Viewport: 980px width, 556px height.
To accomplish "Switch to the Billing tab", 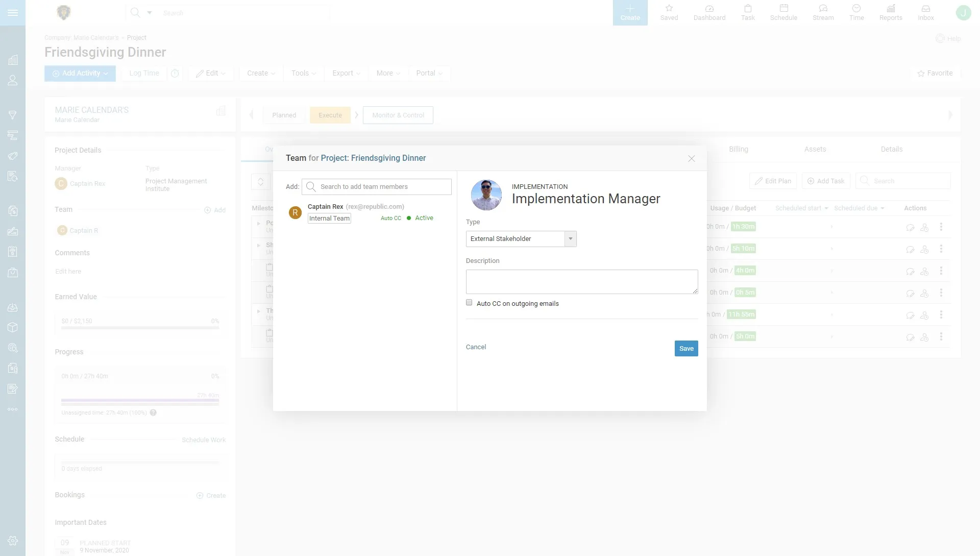I will [738, 149].
